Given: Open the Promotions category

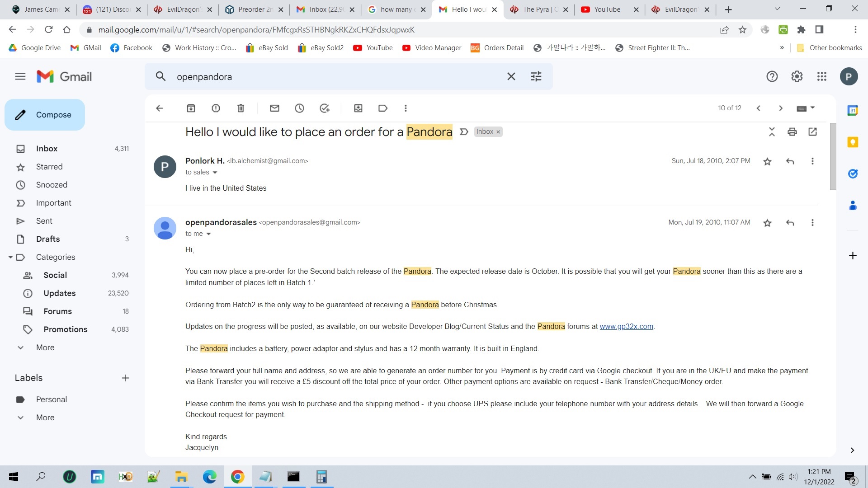Looking at the screenshot, I should coord(65,329).
